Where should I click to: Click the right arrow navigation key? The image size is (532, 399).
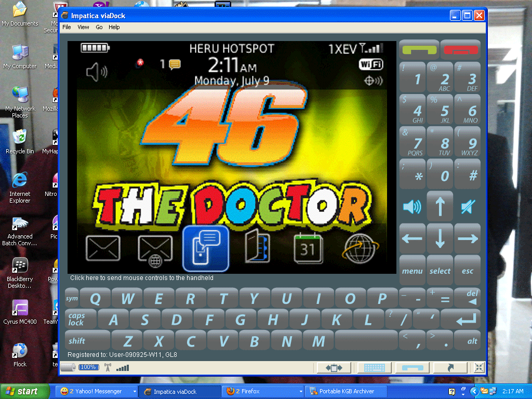click(x=468, y=238)
